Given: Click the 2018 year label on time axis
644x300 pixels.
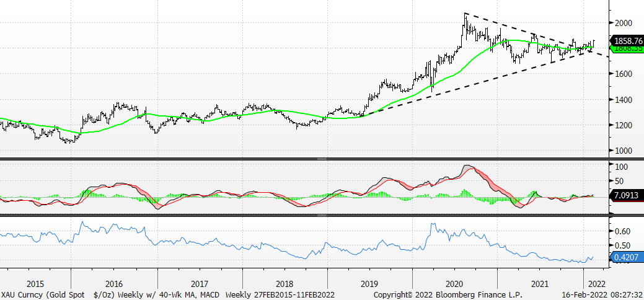Looking at the screenshot, I should pyautogui.click(x=285, y=284).
